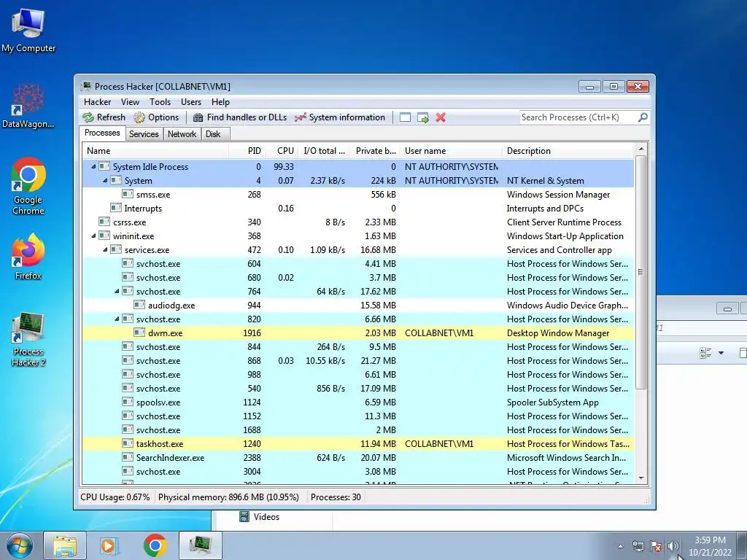Viewport: 747px width, 560px height.
Task: Select the Processes tab
Action: (x=102, y=133)
